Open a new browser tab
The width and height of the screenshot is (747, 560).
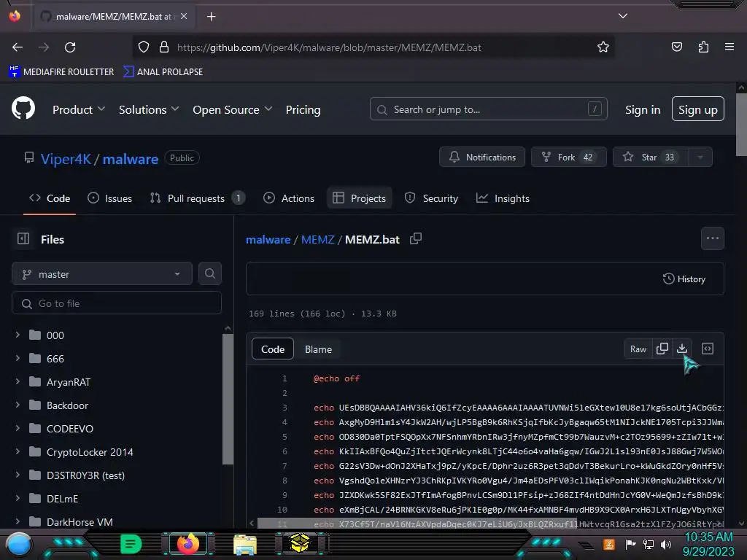tap(211, 17)
